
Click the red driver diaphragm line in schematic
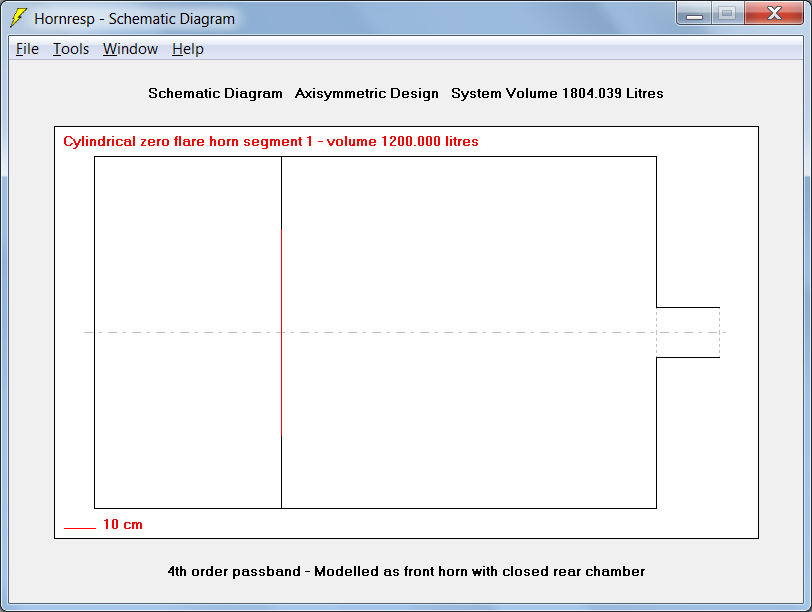coord(281,332)
